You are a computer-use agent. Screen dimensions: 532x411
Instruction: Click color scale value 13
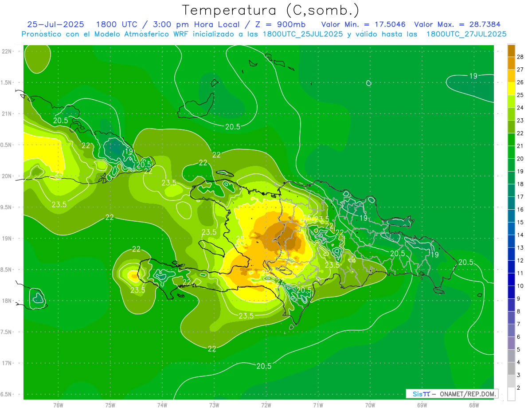[520, 248]
